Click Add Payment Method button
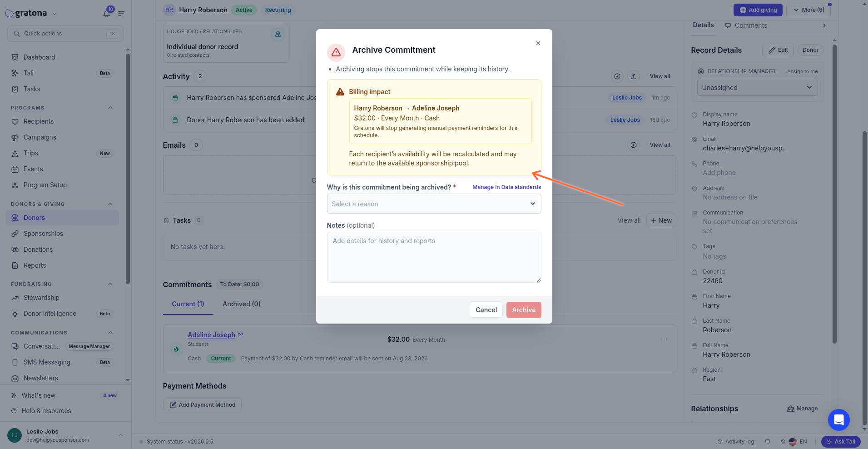 (202, 405)
